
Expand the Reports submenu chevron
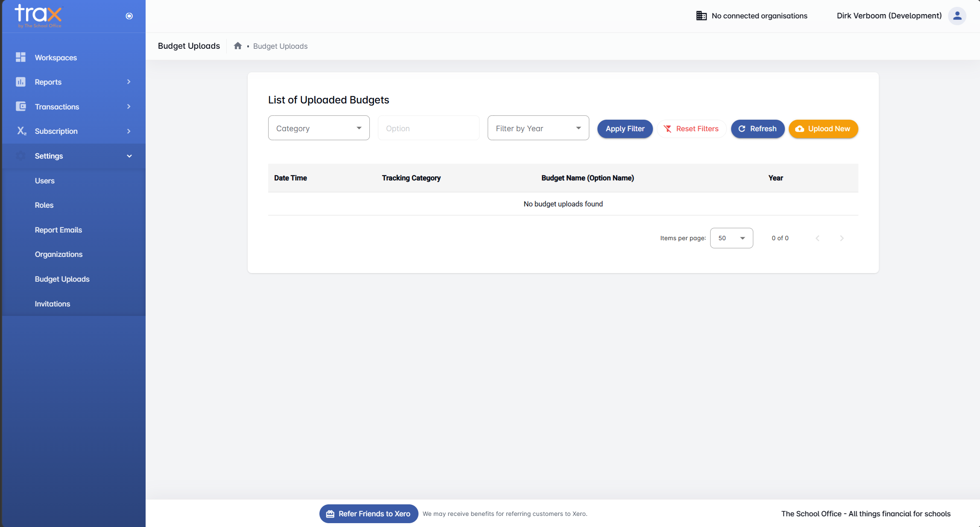pos(129,82)
